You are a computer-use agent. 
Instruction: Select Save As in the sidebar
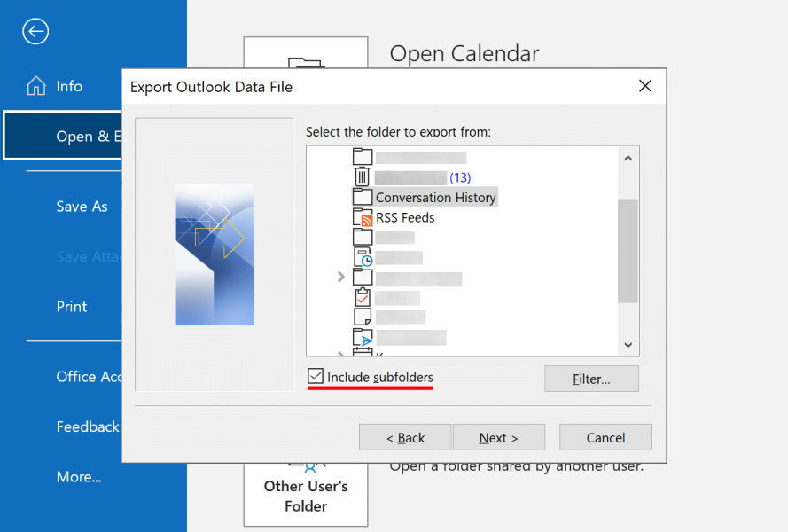pyautogui.click(x=82, y=206)
